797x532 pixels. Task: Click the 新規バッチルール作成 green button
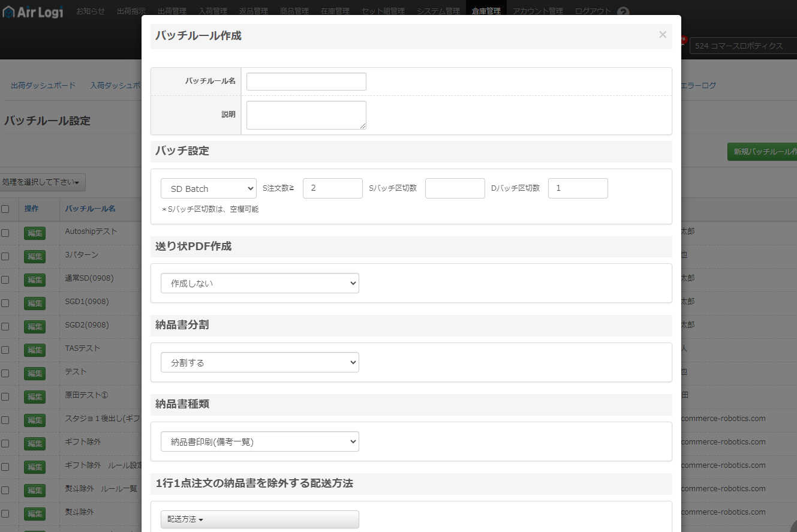(x=762, y=152)
